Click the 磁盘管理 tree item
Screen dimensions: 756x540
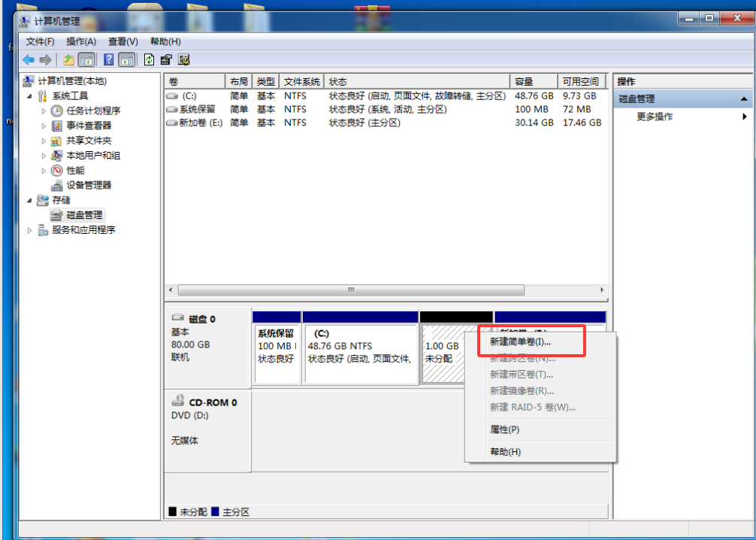point(84,215)
